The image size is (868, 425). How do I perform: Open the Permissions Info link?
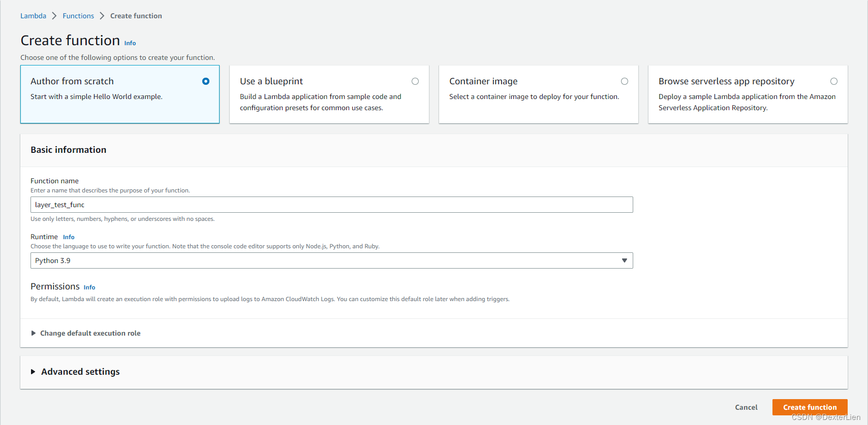click(x=89, y=287)
